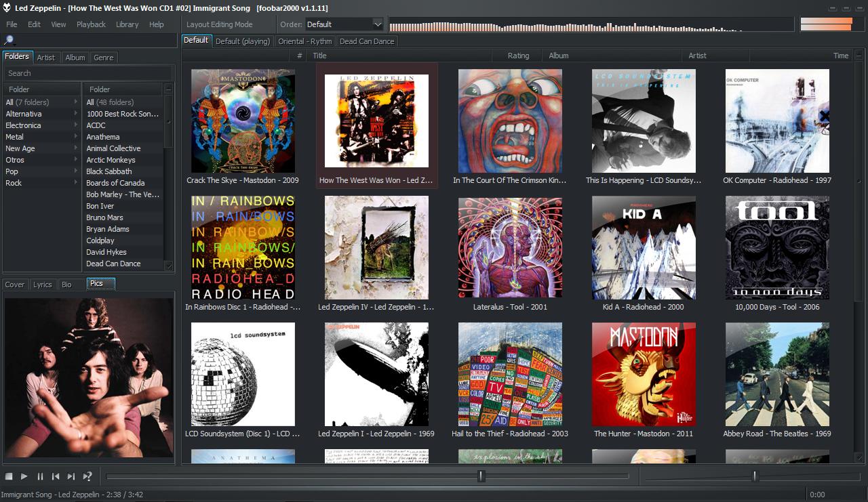Skip to the next track
The height and width of the screenshot is (502, 868).
pyautogui.click(x=71, y=477)
